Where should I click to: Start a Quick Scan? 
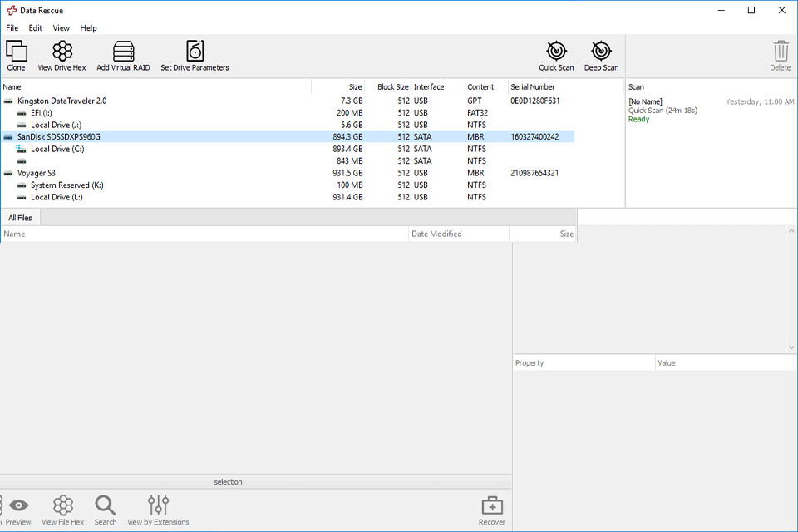pos(556,56)
